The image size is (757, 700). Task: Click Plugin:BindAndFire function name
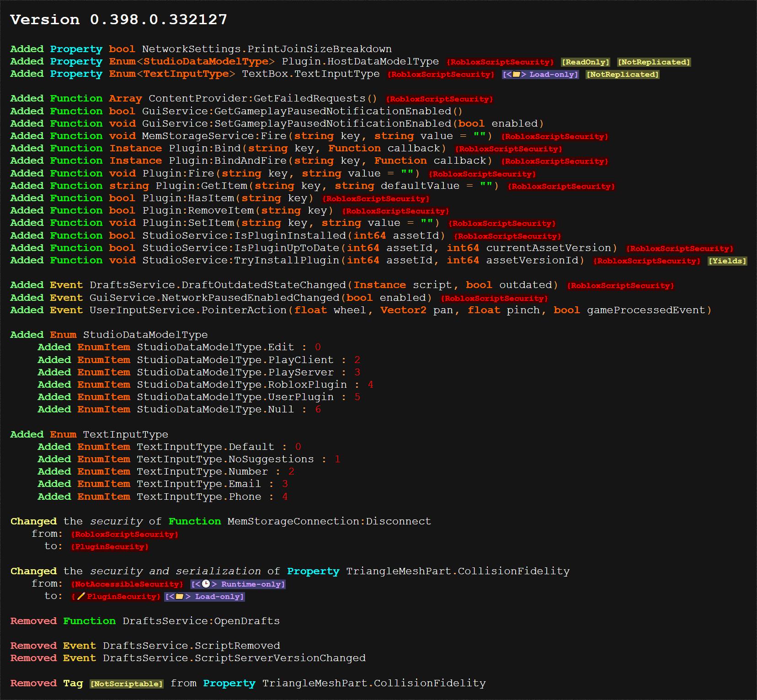(x=228, y=160)
